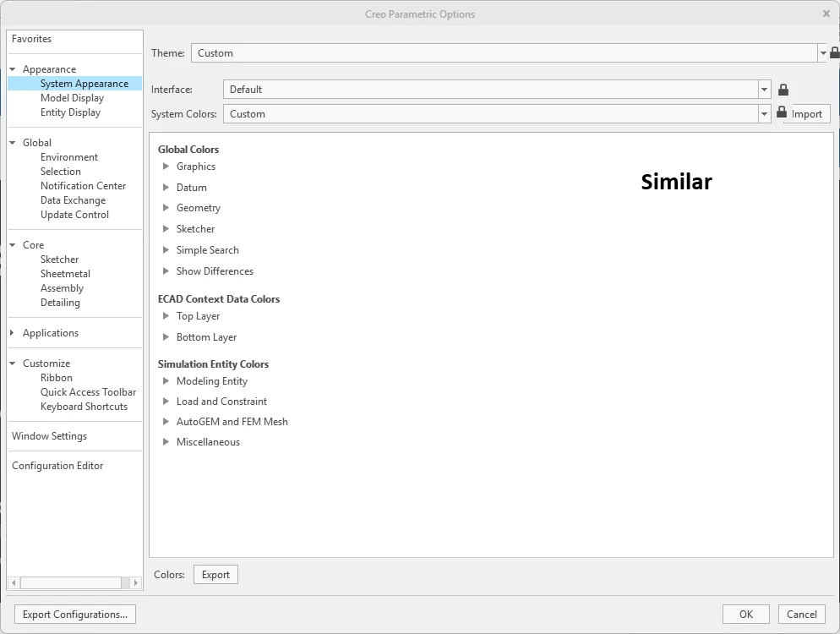Open Assembly options
This screenshot has height=634, width=840.
pos(63,288)
